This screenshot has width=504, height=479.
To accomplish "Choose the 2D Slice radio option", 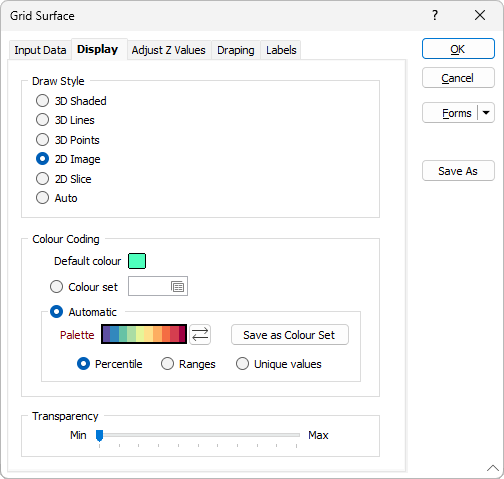I will click(63, 179).
